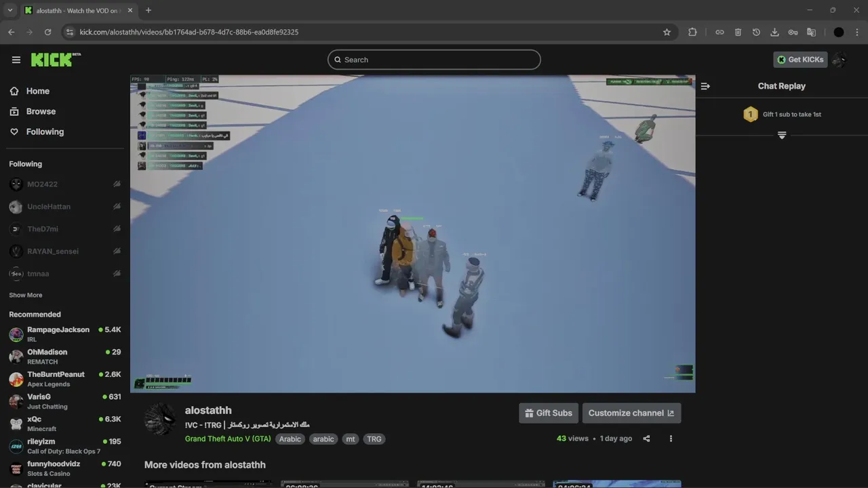Click the link icon in browser toolbar

[x=719, y=32]
